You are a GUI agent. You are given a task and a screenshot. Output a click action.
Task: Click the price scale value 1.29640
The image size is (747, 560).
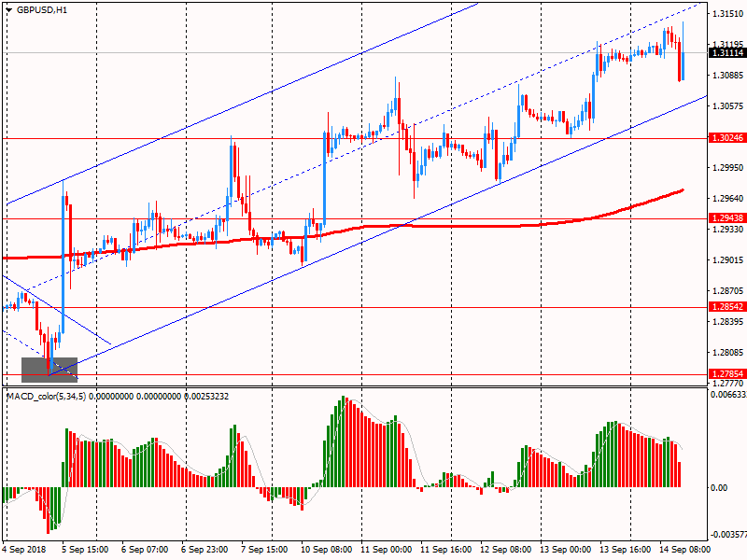click(728, 199)
